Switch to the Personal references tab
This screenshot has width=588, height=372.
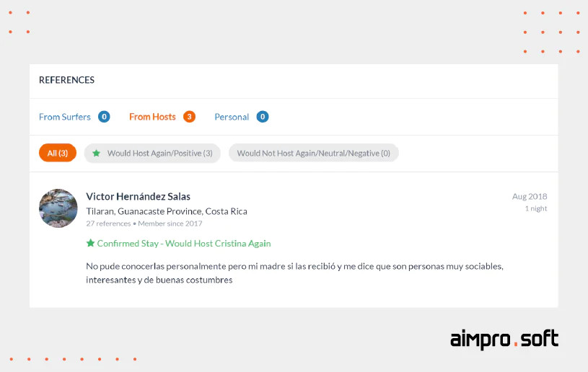tap(232, 117)
